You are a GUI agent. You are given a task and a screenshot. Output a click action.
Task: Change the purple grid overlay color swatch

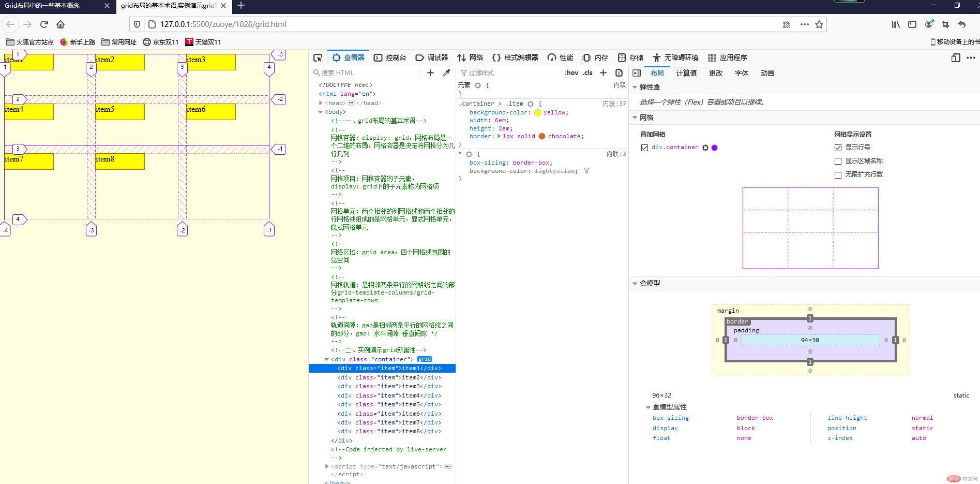(715, 148)
